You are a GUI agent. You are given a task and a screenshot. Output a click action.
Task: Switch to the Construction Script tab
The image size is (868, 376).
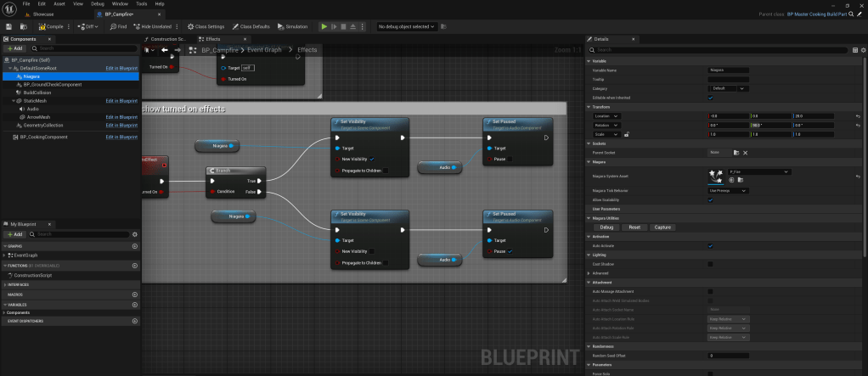[x=168, y=39]
